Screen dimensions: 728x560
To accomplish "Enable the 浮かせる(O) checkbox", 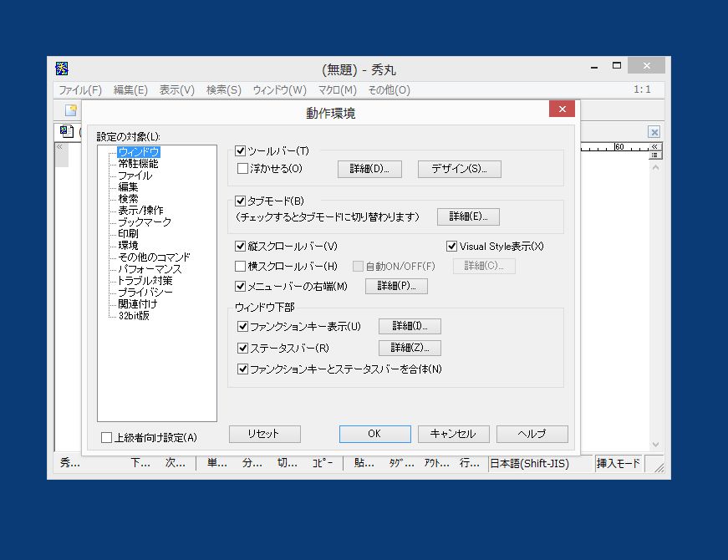I will [x=242, y=169].
